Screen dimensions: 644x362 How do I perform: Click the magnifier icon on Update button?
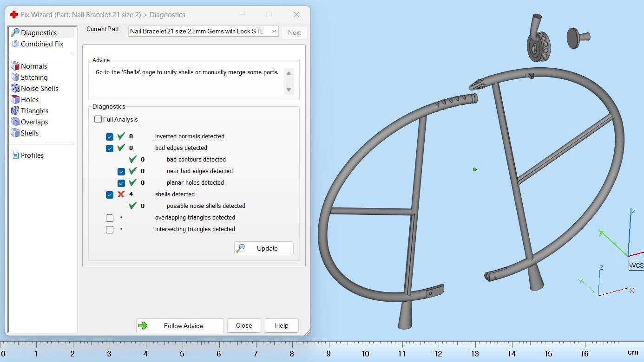[240, 248]
